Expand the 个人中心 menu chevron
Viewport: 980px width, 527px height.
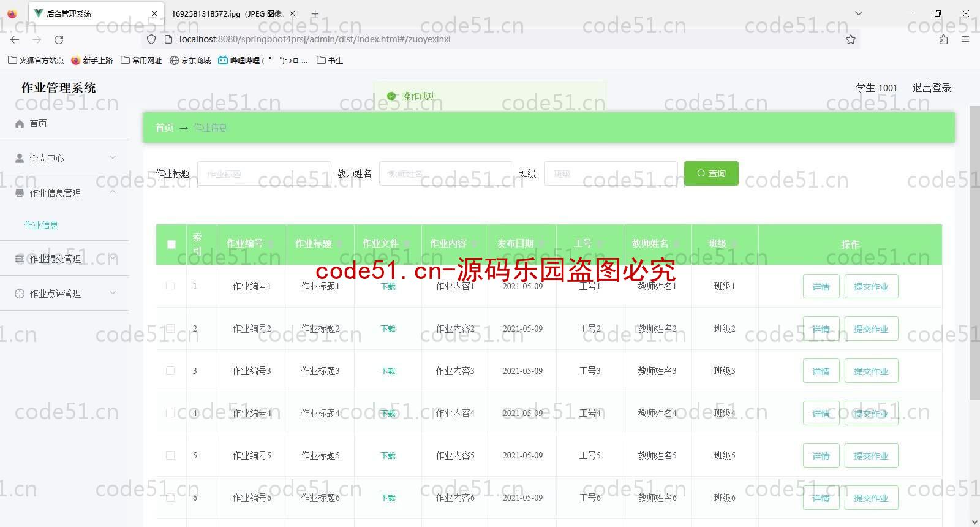[113, 157]
